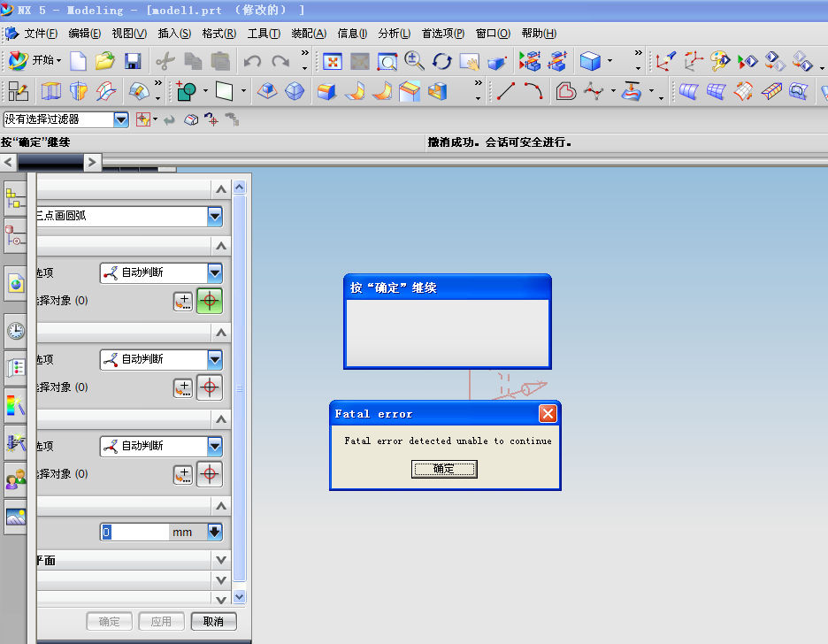Click 确定 in the Fatal error dialog
Viewport: 828px width, 644px height.
pyautogui.click(x=444, y=469)
